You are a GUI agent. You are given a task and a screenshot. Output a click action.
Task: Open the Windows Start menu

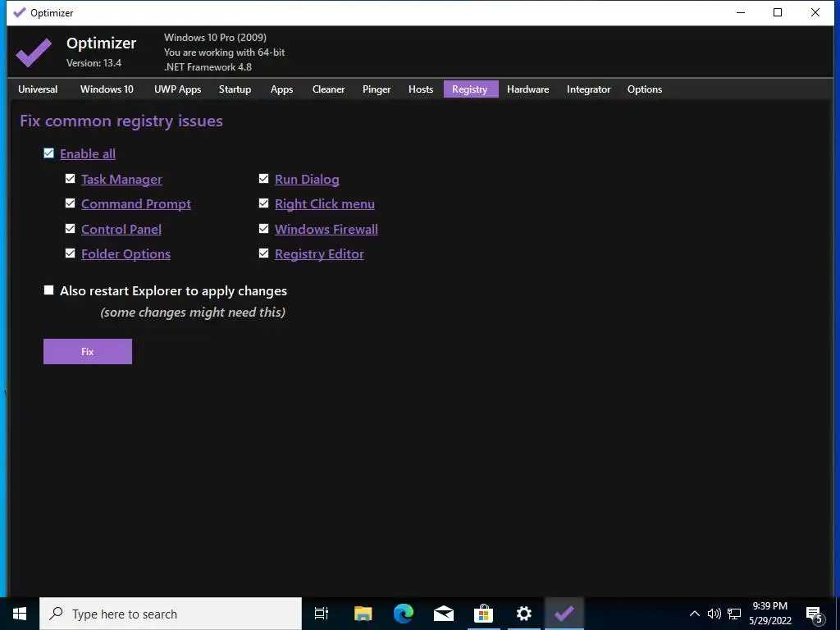(x=20, y=614)
